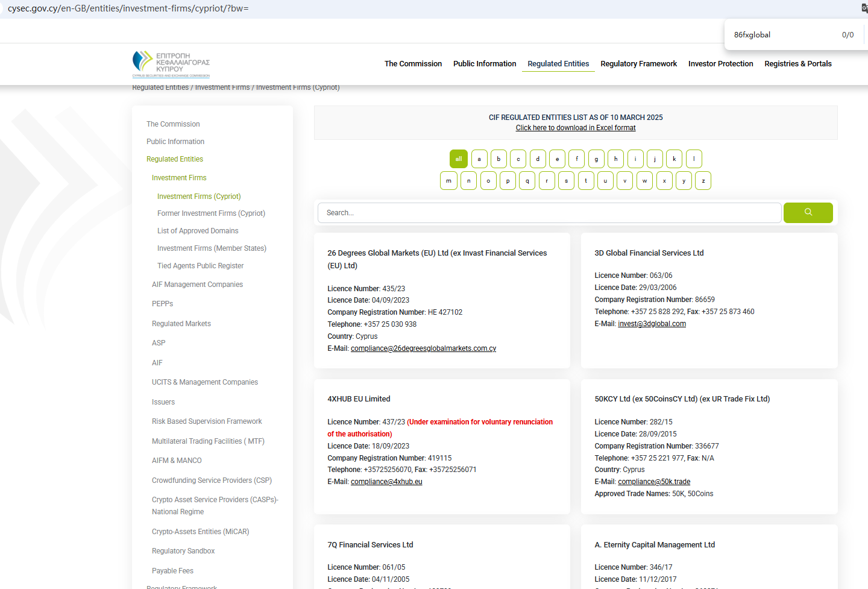Select the 'all' alphabet filter

[x=459, y=159]
